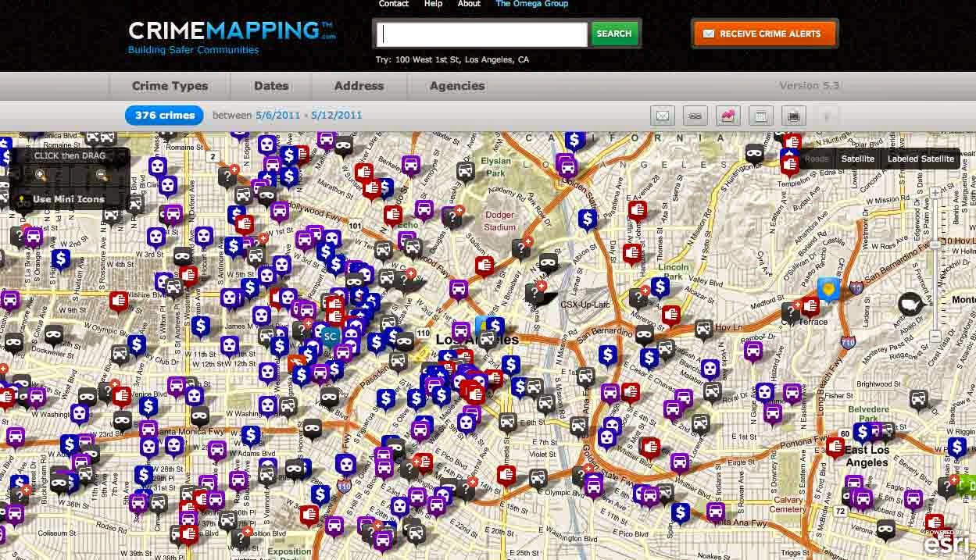Screen dimensions: 976x560
Task: Open the Crime Types menu
Action: 170,86
